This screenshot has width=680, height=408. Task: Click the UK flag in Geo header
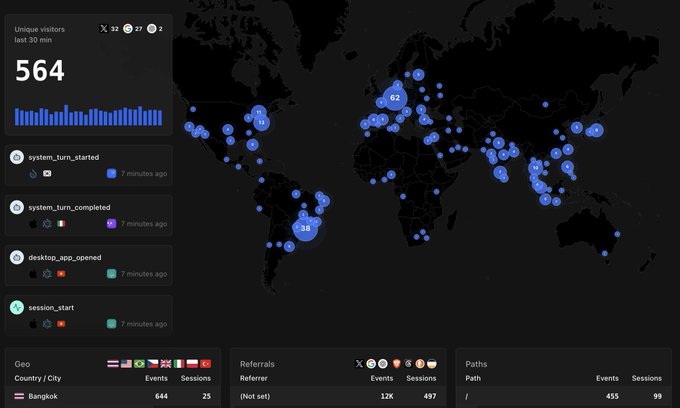pyautogui.click(x=166, y=363)
